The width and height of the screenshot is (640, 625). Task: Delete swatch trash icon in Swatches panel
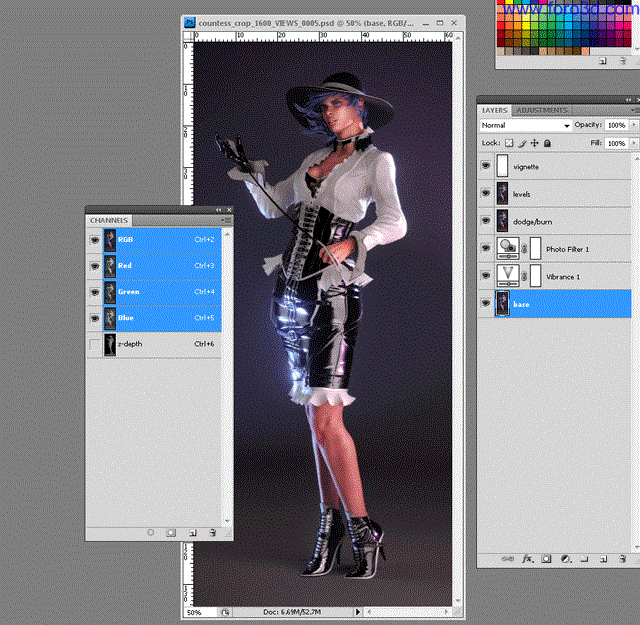coord(622,61)
